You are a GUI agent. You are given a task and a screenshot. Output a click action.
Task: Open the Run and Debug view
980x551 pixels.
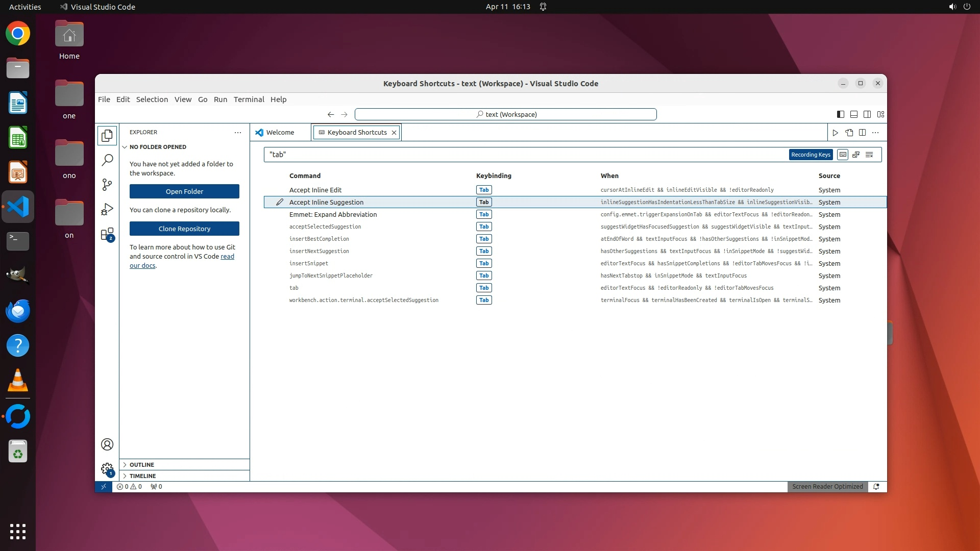click(107, 210)
